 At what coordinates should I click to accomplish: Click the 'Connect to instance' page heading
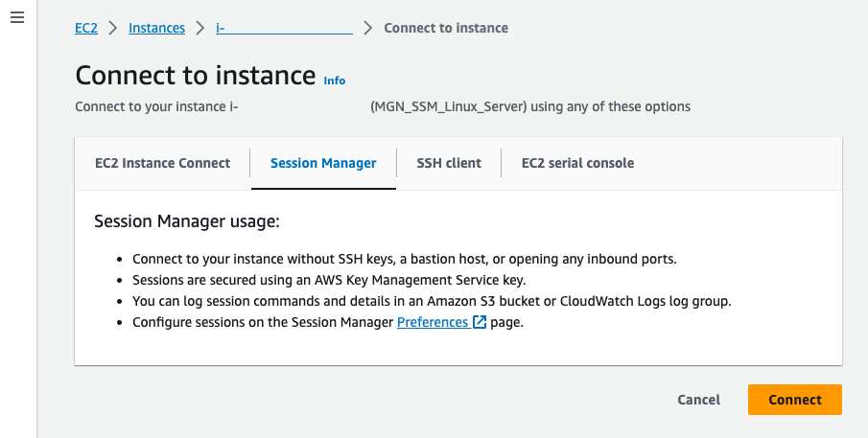[196, 75]
